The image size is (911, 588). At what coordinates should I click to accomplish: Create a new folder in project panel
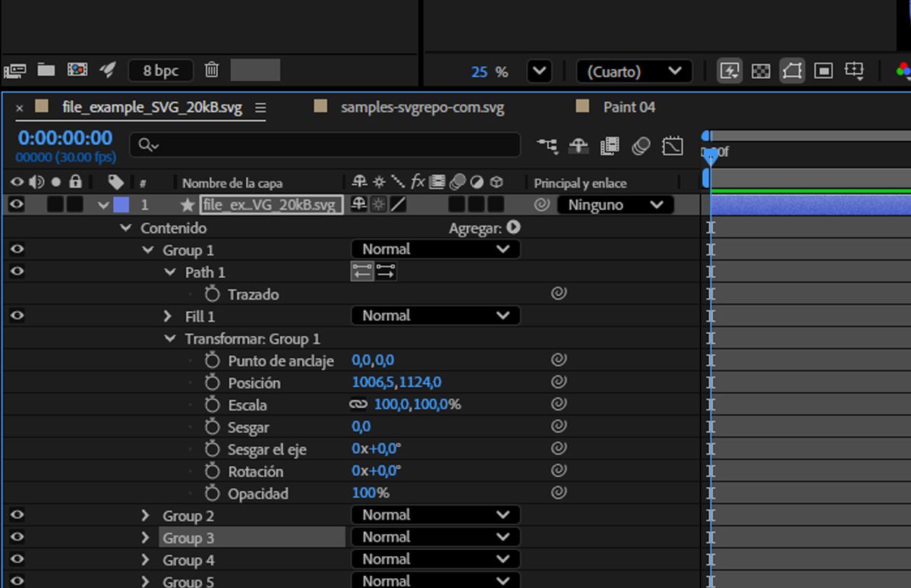click(46, 70)
